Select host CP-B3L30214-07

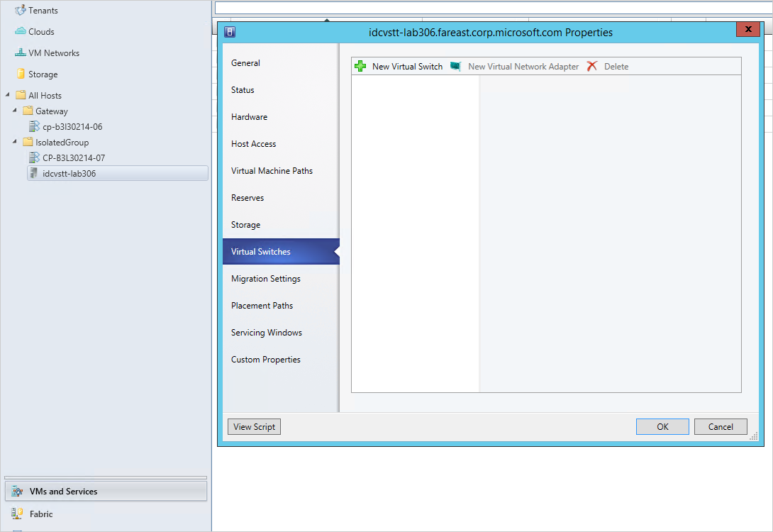[74, 157]
